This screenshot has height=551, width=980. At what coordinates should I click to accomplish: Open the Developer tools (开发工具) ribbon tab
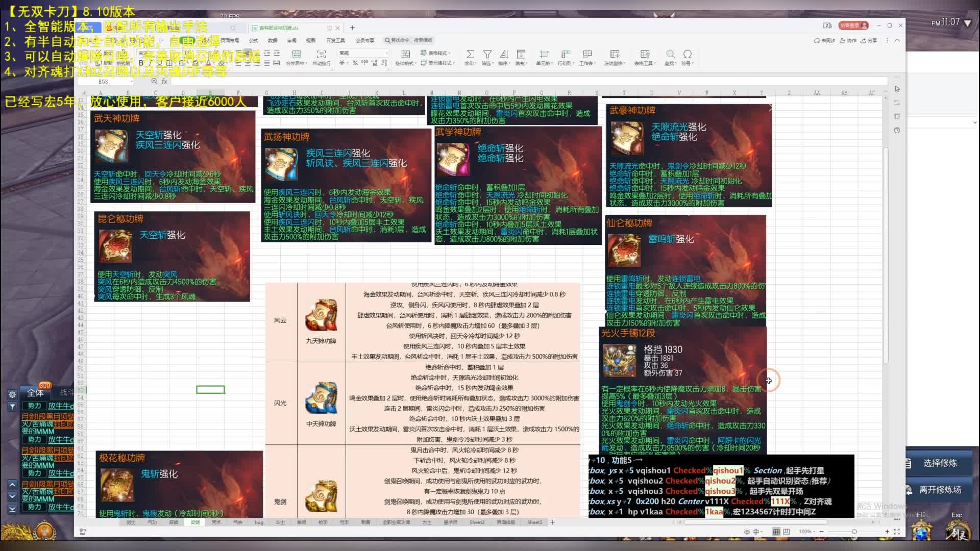point(335,40)
